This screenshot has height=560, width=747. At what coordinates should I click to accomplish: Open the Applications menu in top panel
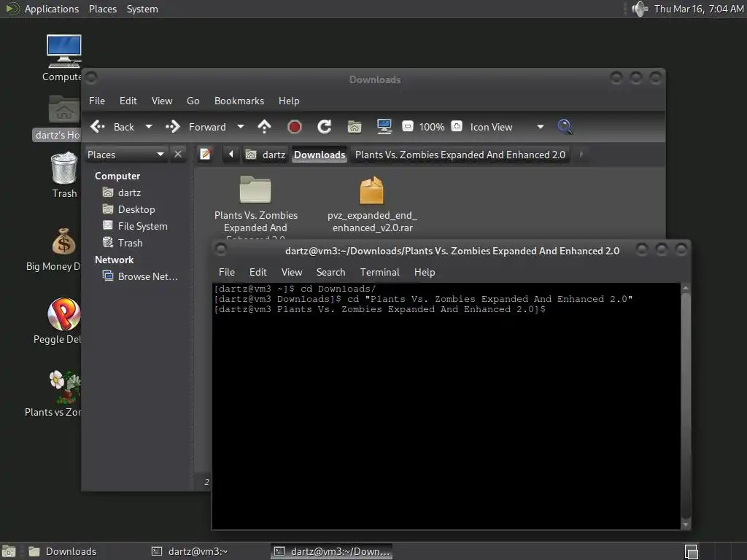coord(52,9)
